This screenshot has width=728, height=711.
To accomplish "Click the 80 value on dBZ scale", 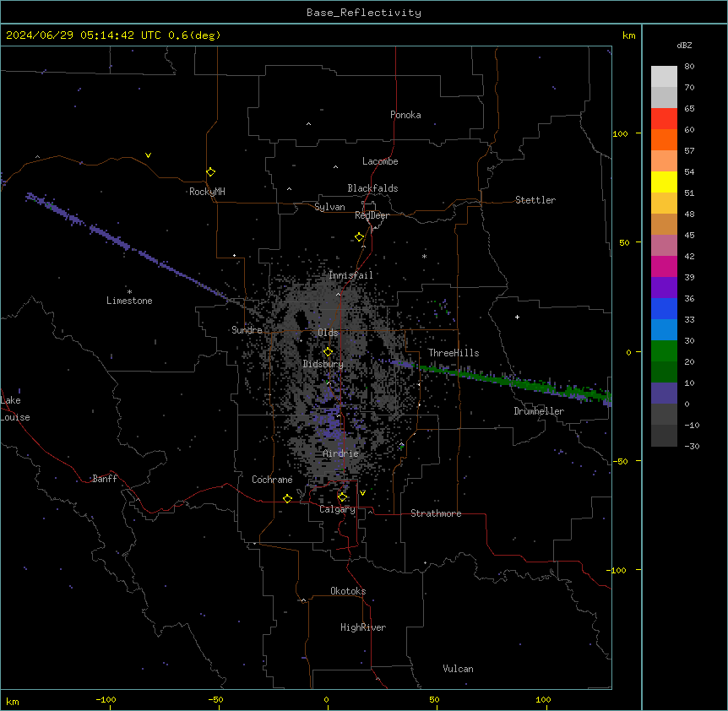I will pos(689,67).
